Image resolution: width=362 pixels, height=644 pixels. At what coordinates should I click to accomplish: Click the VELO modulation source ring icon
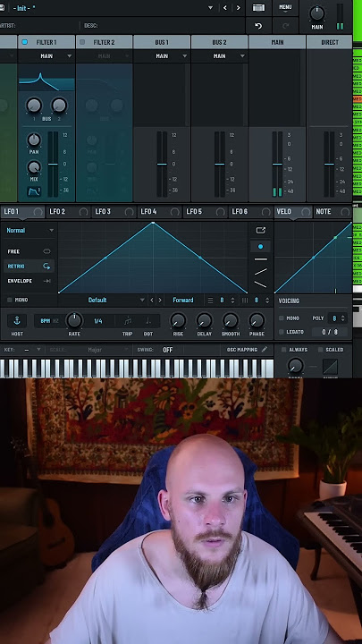[x=306, y=212]
